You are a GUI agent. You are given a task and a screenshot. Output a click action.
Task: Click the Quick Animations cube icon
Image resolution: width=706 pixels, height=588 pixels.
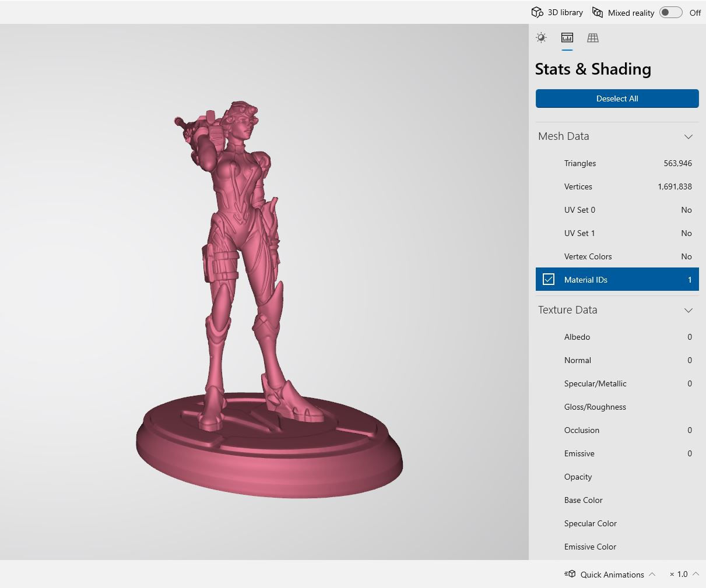570,574
